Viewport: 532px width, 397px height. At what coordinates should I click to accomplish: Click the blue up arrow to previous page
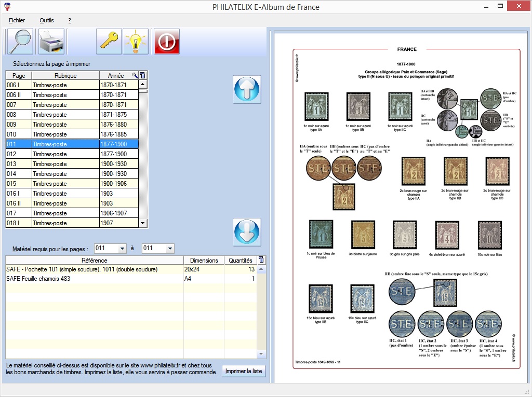point(246,90)
